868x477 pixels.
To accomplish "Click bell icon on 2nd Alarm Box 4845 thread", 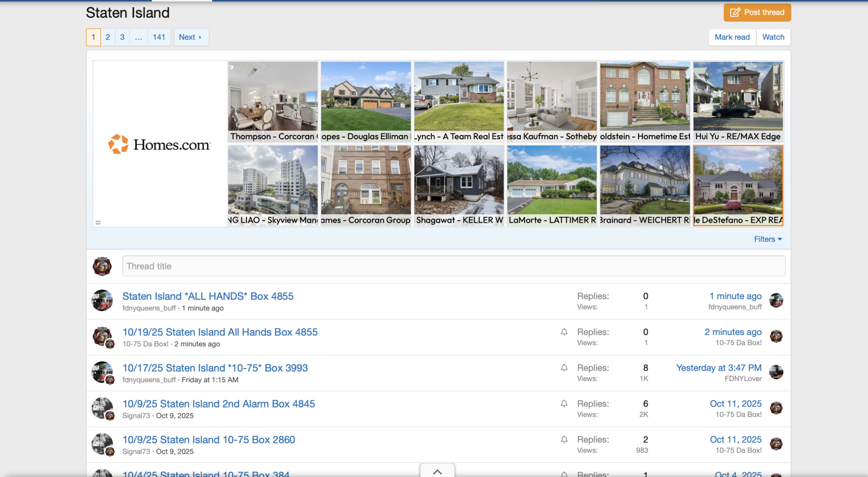I will [x=564, y=403].
